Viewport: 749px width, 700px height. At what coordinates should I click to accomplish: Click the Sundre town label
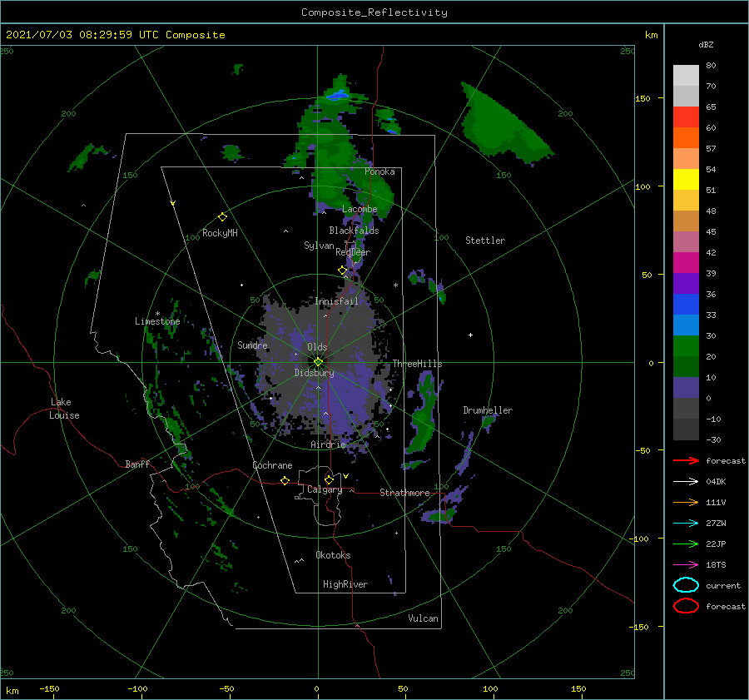click(x=252, y=345)
